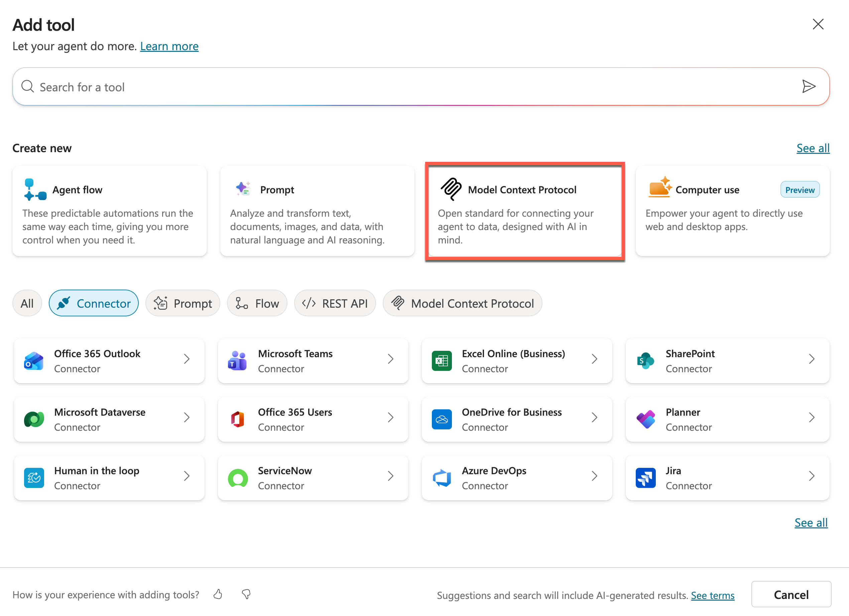The image size is (849, 616).
Task: Click the Microsoft Teams connector icon
Action: [x=237, y=361]
